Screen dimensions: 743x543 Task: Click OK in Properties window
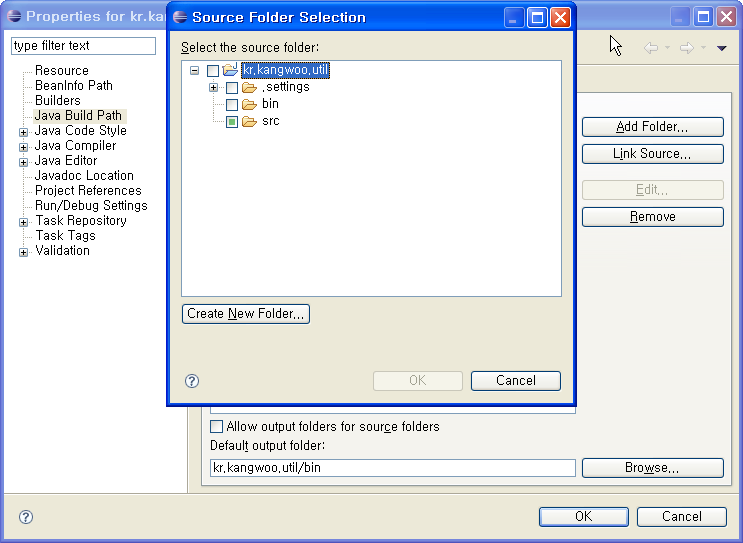pyautogui.click(x=584, y=517)
